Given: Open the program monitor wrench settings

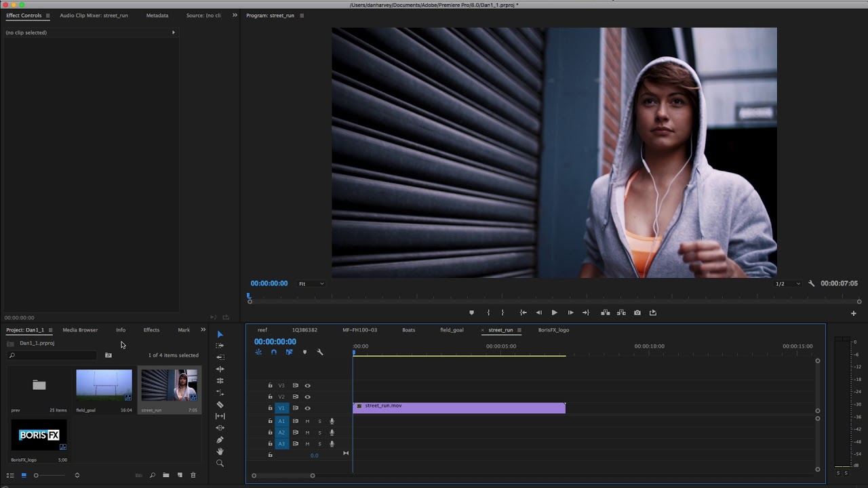Looking at the screenshot, I should coord(811,283).
